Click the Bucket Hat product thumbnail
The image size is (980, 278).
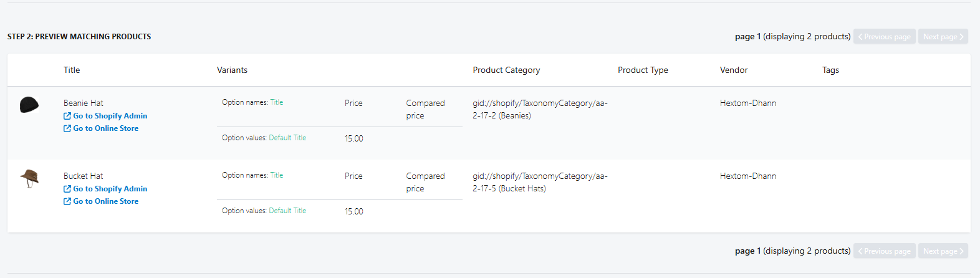click(x=29, y=178)
